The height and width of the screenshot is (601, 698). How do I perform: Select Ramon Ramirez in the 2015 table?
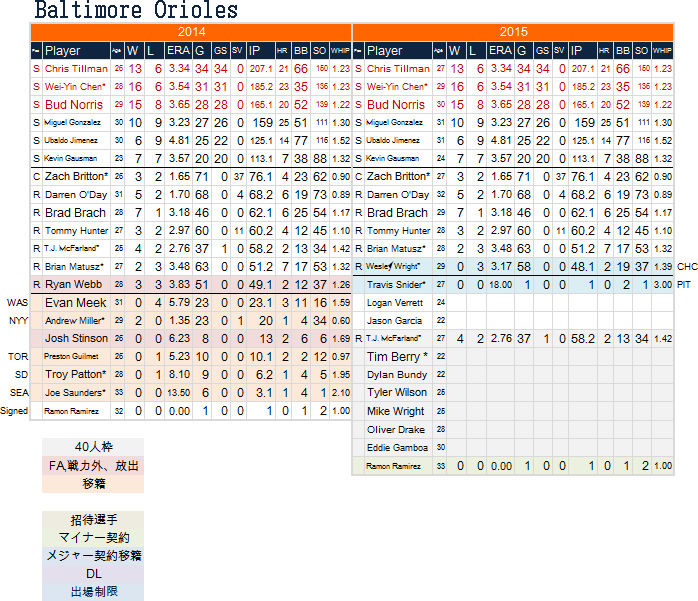point(393,466)
